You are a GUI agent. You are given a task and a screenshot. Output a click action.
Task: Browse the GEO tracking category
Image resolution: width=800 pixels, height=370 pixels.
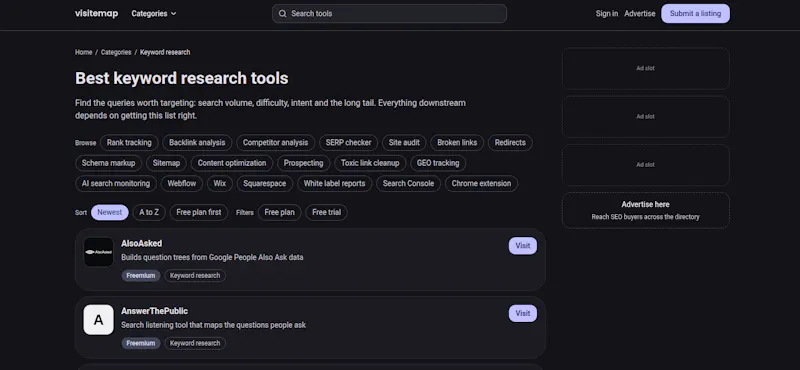coord(438,163)
